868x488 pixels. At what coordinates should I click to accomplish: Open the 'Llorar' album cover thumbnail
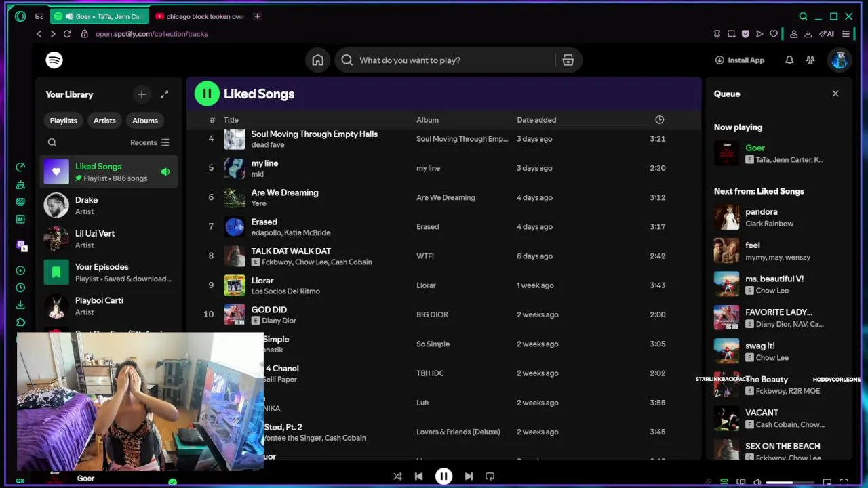coord(235,285)
